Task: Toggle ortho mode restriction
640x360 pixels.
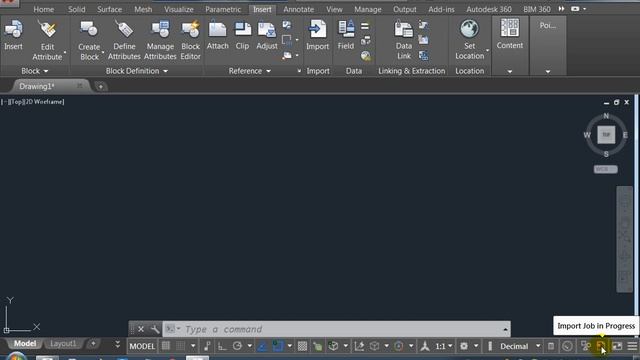Action: click(x=222, y=346)
